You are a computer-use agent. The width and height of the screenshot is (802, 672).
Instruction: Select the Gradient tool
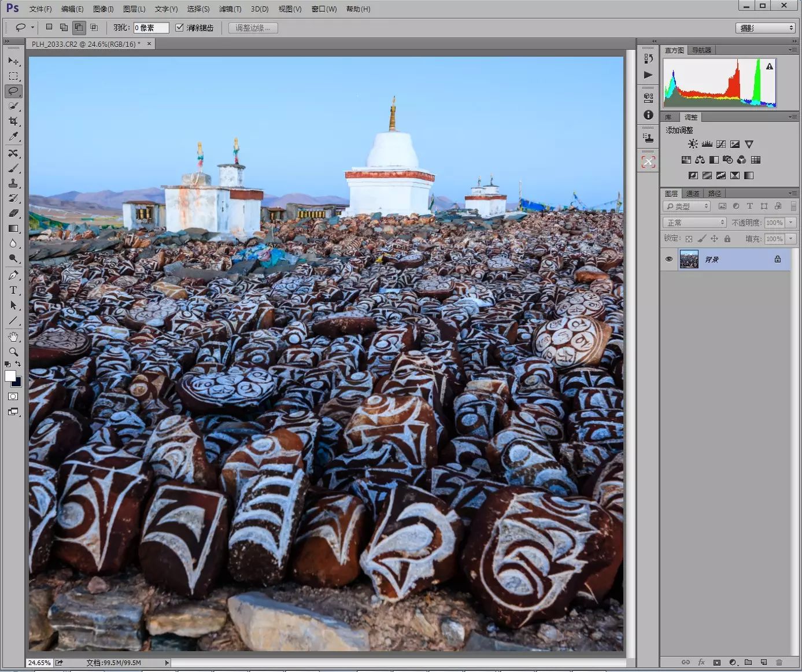click(13, 228)
